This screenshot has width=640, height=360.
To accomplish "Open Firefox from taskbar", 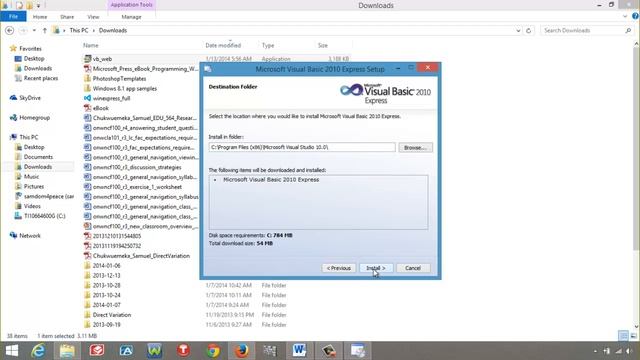I will [x=241, y=351].
